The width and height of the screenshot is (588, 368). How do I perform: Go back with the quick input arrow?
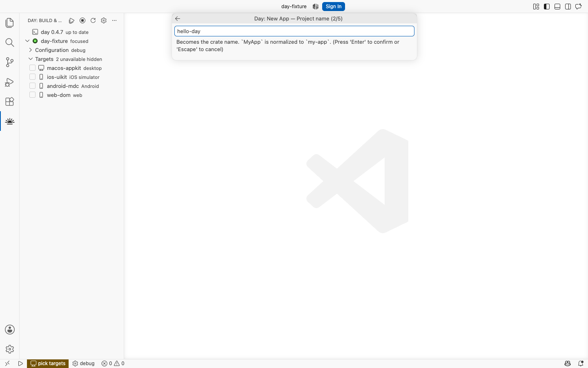tap(178, 18)
